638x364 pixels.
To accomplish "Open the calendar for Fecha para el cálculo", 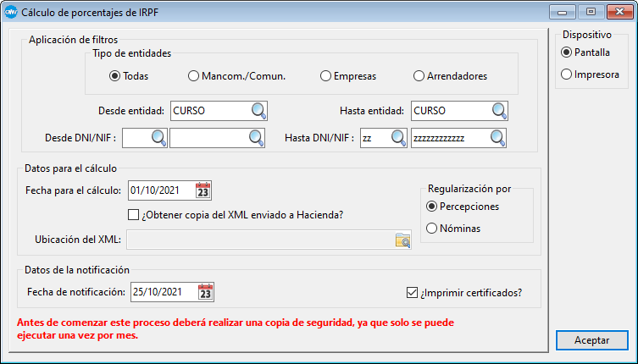I will (x=202, y=190).
